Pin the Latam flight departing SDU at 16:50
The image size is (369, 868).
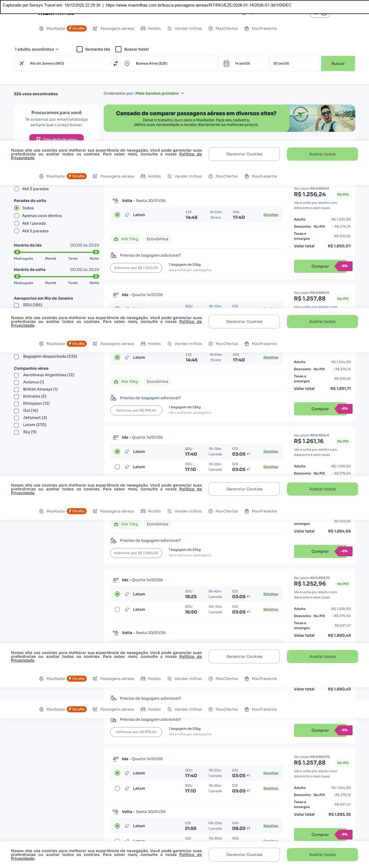click(x=127, y=609)
